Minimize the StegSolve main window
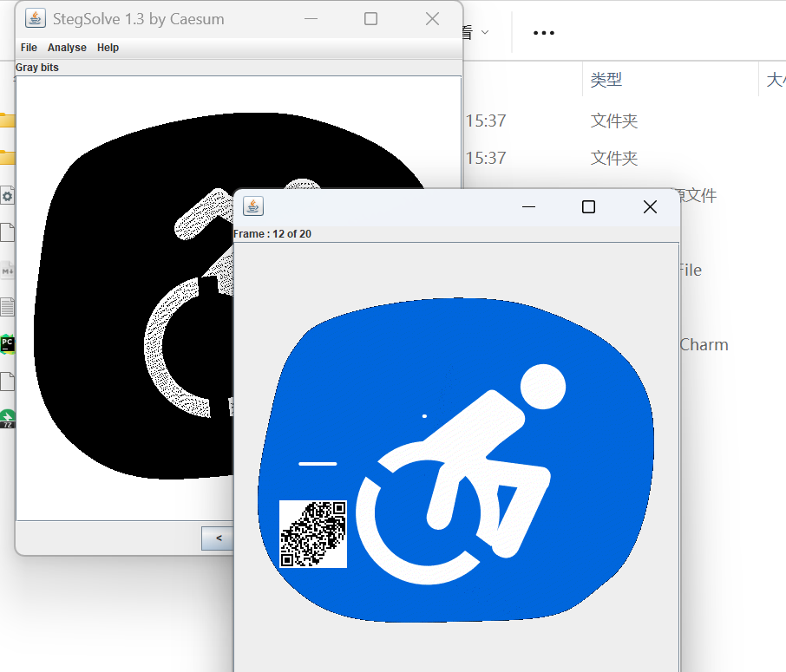786x672 pixels. tap(311, 19)
